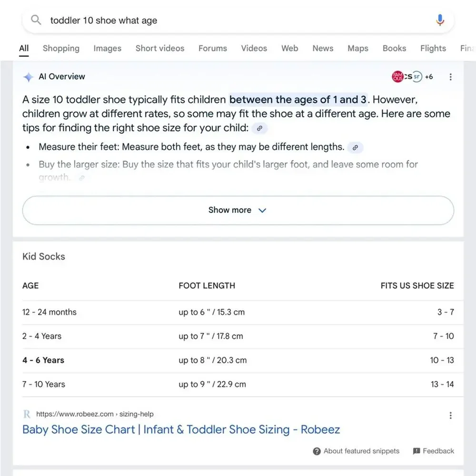Open the Short videos tab

point(160,48)
